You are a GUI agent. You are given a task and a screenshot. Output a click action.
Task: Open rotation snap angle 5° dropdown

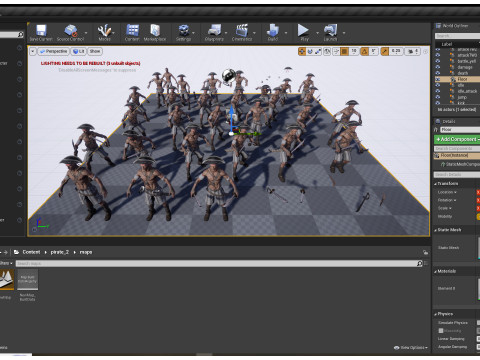tap(374, 51)
